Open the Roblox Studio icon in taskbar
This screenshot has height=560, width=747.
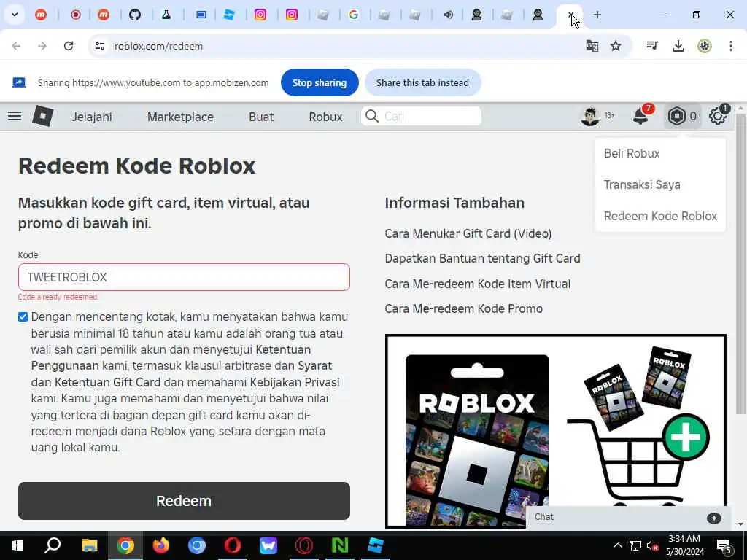click(x=376, y=545)
